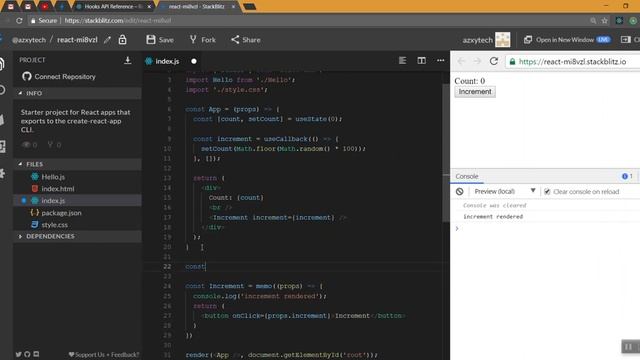This screenshot has height=360, width=640.
Task: Collapse the INFO section
Action: tap(77, 93)
